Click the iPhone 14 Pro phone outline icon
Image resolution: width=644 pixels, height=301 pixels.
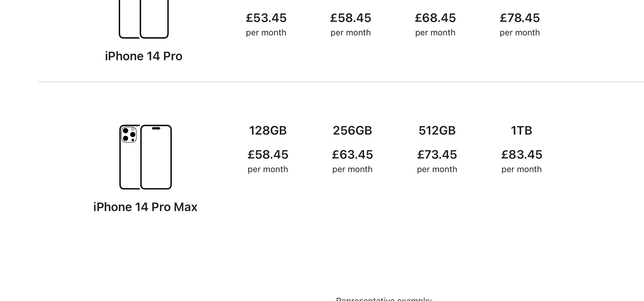pos(143,19)
